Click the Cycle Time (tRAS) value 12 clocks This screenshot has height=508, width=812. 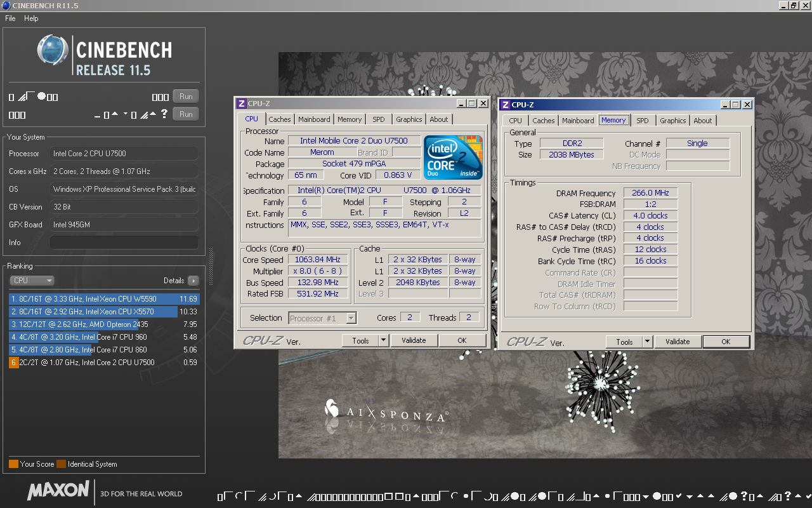(651, 250)
